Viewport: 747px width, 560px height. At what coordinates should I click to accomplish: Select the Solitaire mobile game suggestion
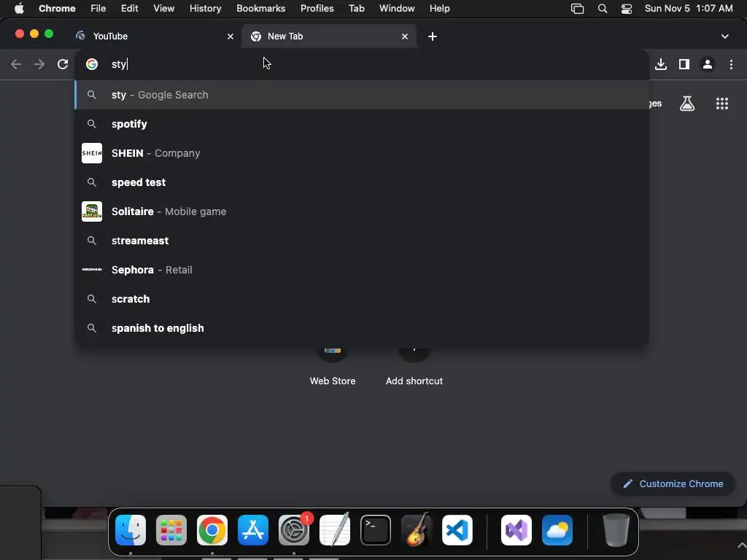[x=362, y=211]
